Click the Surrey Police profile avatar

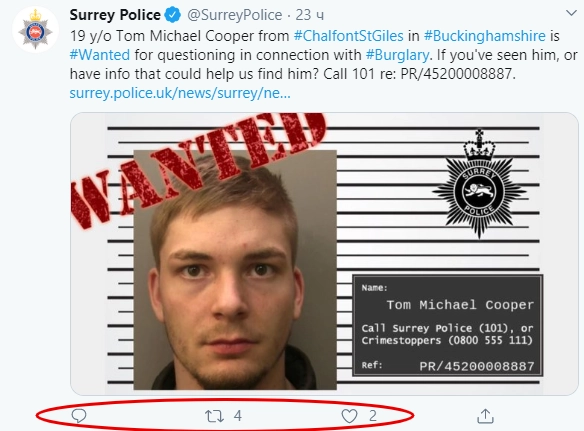tap(35, 30)
